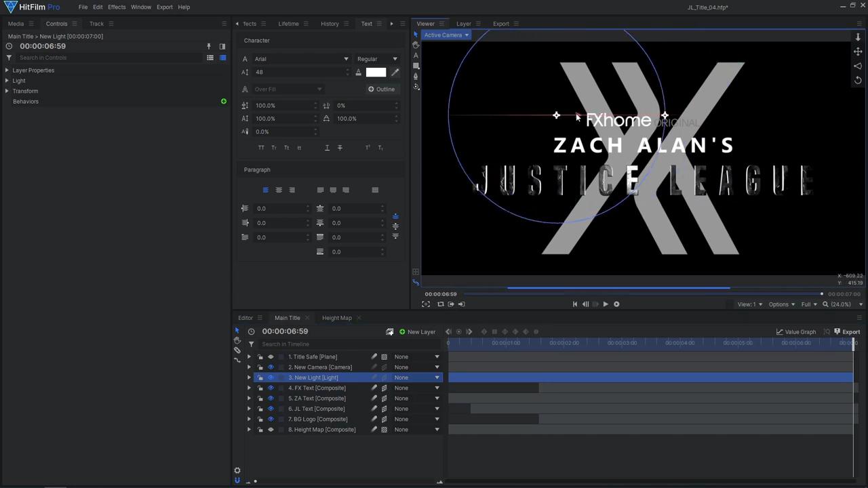868x488 pixels.
Task: Switch to the Track tab
Action: pyautogui.click(x=96, y=24)
